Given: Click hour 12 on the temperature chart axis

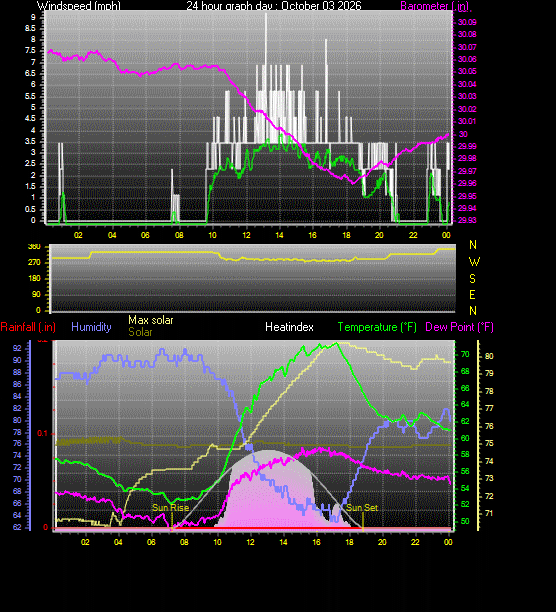Looking at the screenshot, I should click(x=250, y=542).
